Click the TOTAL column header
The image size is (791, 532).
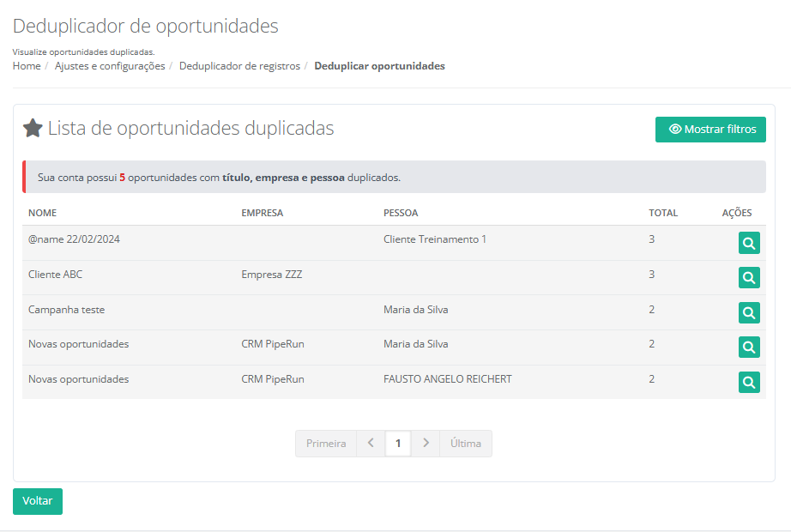click(662, 213)
